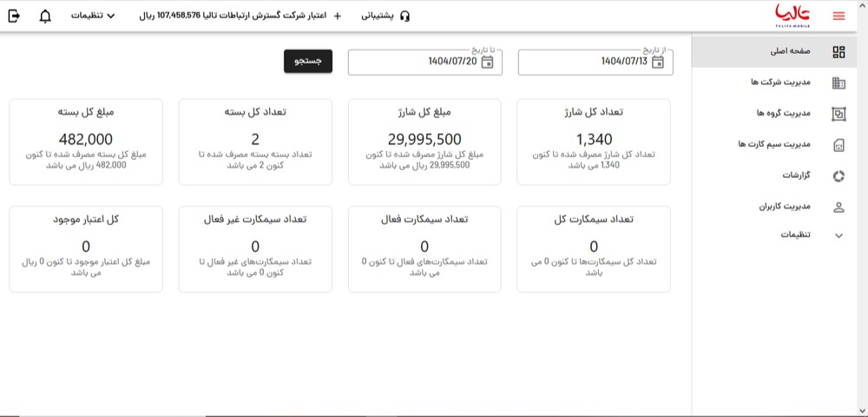Open the notifications bell icon
The height and width of the screenshot is (417, 868).
(x=45, y=16)
